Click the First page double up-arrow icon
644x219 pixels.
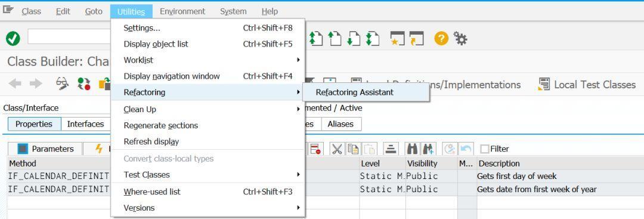tap(315, 39)
